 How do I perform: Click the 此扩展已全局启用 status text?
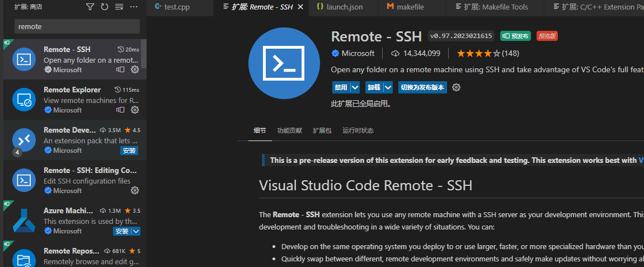pos(361,104)
